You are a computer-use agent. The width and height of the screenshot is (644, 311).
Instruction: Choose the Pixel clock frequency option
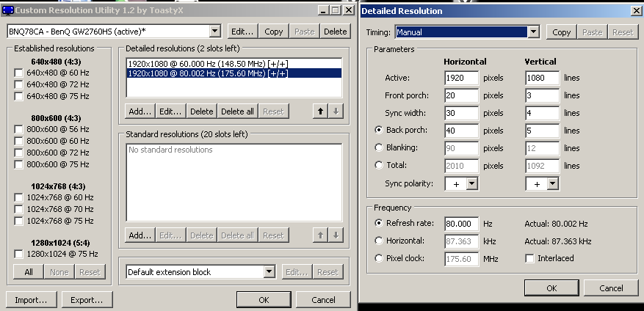tap(379, 258)
